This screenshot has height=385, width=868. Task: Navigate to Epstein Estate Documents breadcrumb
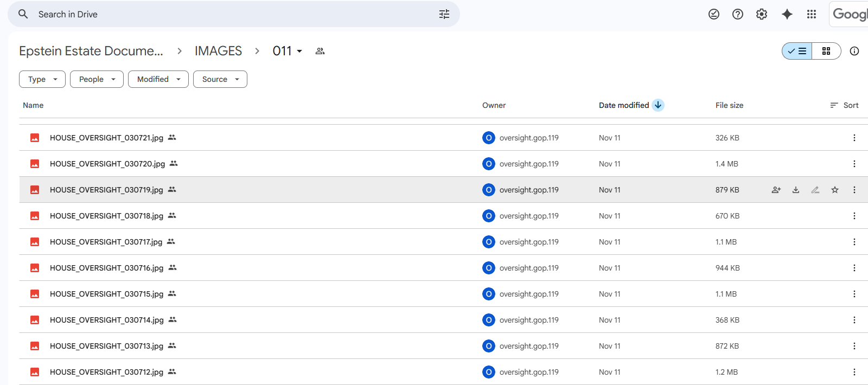click(91, 51)
